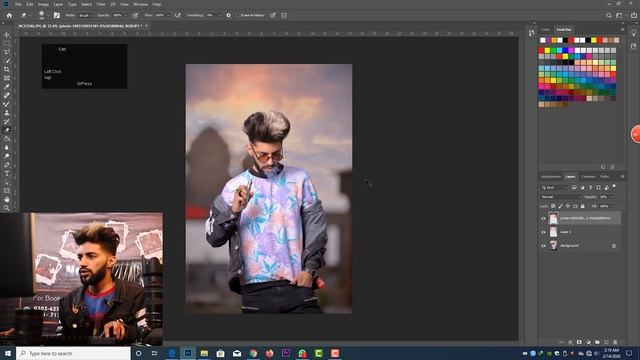
Task: Select the Rectangular Marquee tool
Action: point(7,44)
